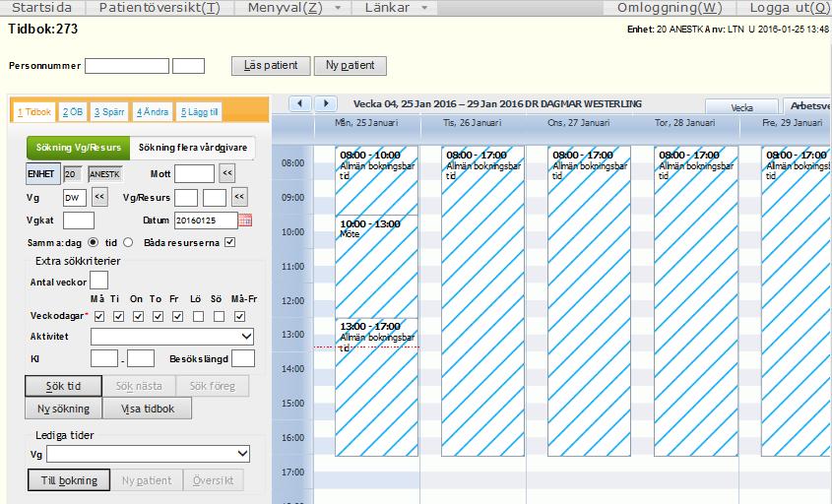Open Patientöversikt(T) in the top bar
This screenshot has width=832, height=504.
click(x=160, y=8)
